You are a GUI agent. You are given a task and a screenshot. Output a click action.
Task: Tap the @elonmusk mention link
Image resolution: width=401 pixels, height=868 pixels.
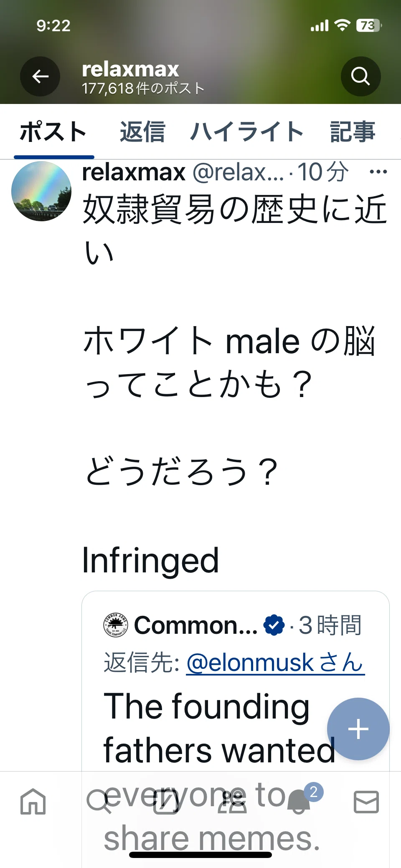(275, 663)
